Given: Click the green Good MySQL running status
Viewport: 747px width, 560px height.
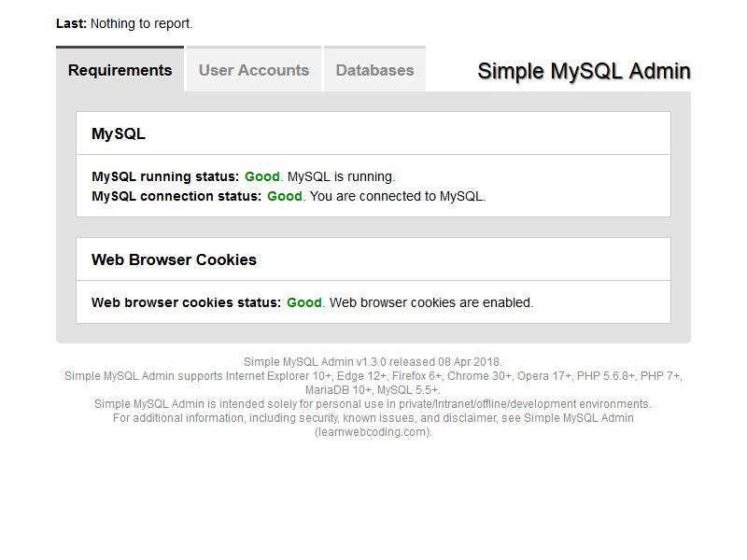Looking at the screenshot, I should (262, 176).
